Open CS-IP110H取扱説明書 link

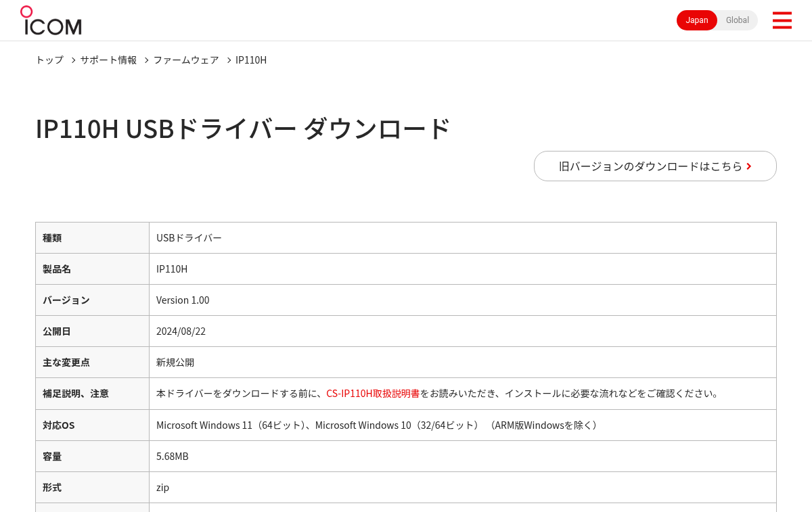click(373, 393)
